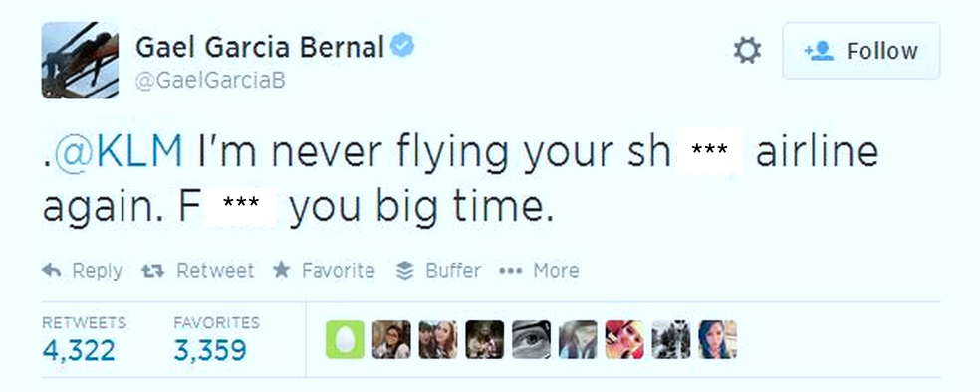Screen dimensions: 980x392
Task: Click the Follow button
Action: tap(861, 51)
